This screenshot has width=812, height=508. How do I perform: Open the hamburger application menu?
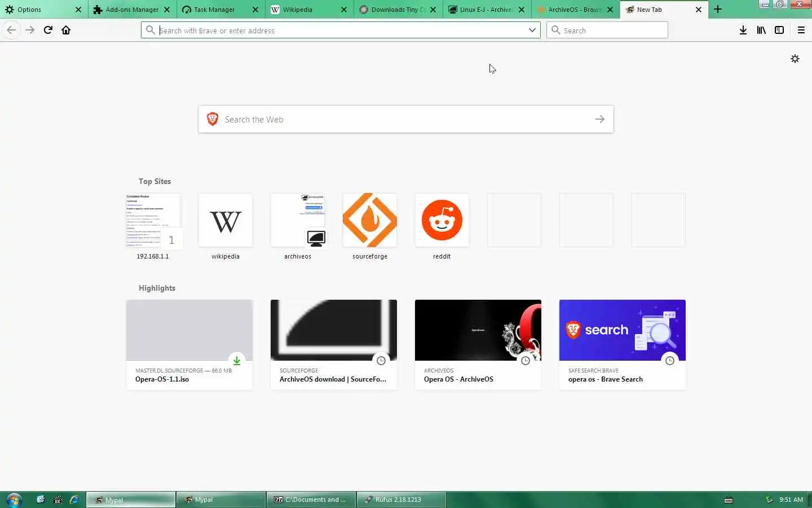[801, 30]
